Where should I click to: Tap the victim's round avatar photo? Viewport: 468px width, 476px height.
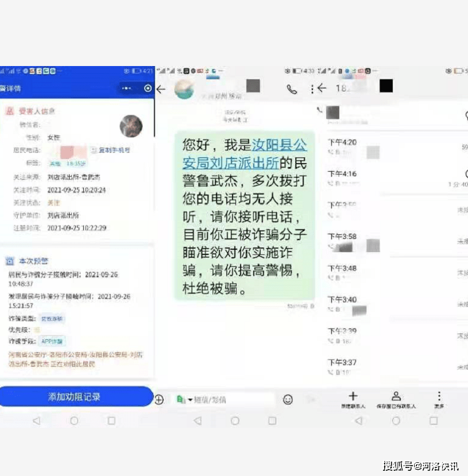coord(131,126)
